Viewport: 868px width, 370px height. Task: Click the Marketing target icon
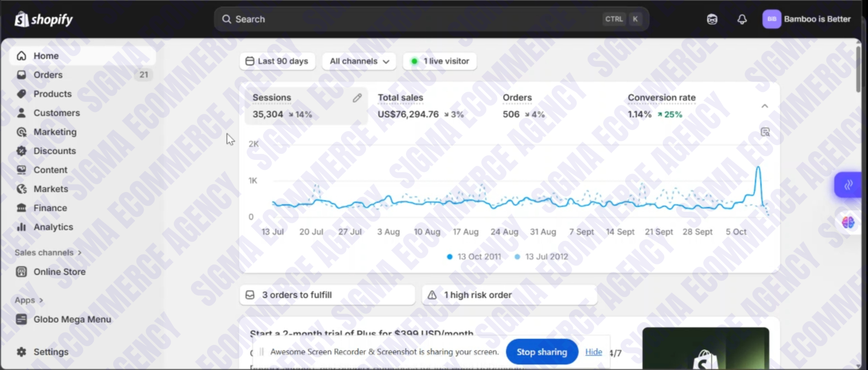point(21,132)
